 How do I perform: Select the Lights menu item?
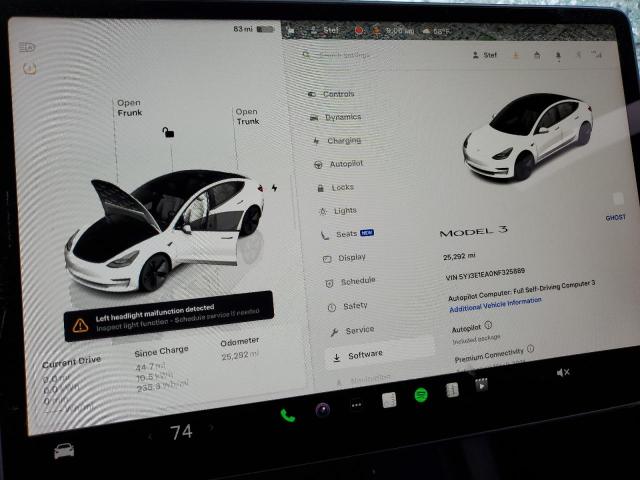click(338, 211)
